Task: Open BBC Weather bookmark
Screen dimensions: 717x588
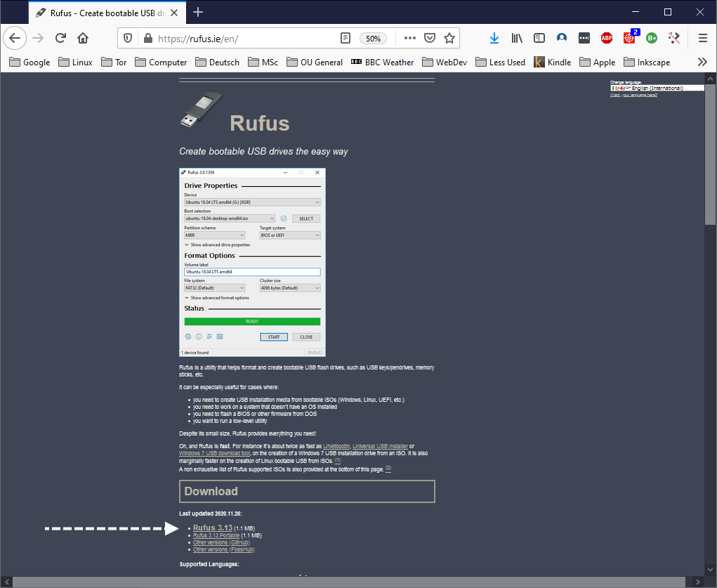Action: (382, 62)
